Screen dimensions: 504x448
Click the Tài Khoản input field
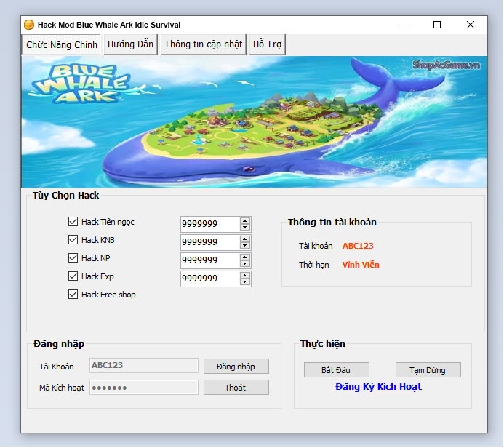(x=144, y=365)
